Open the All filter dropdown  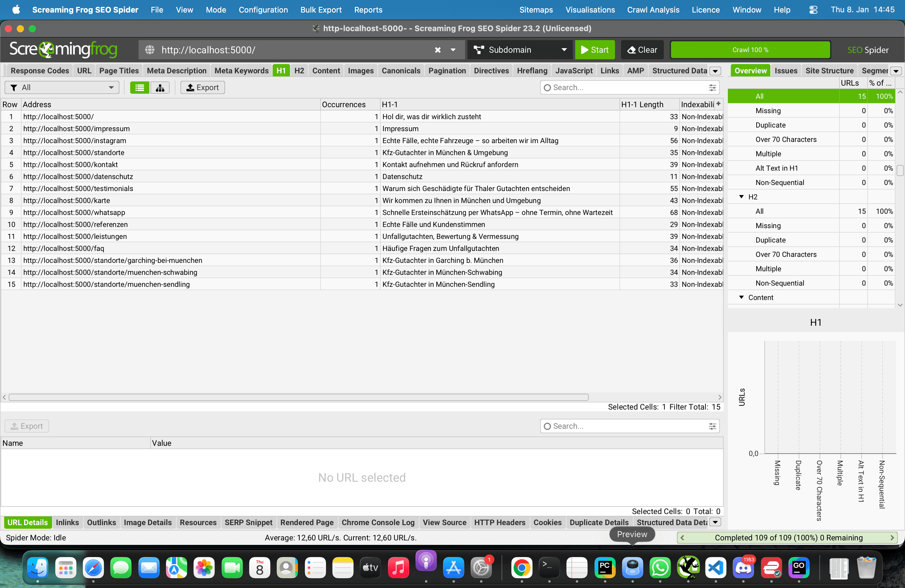(62, 87)
